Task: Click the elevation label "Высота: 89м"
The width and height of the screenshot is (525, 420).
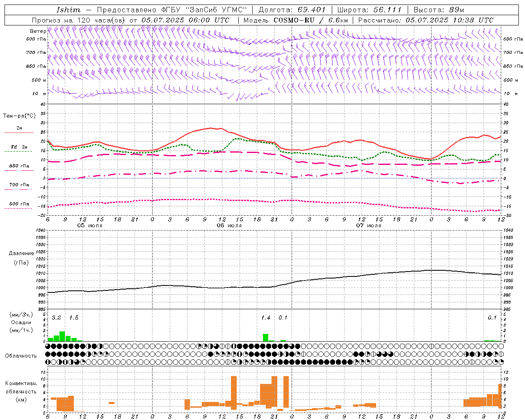Action: point(438,10)
